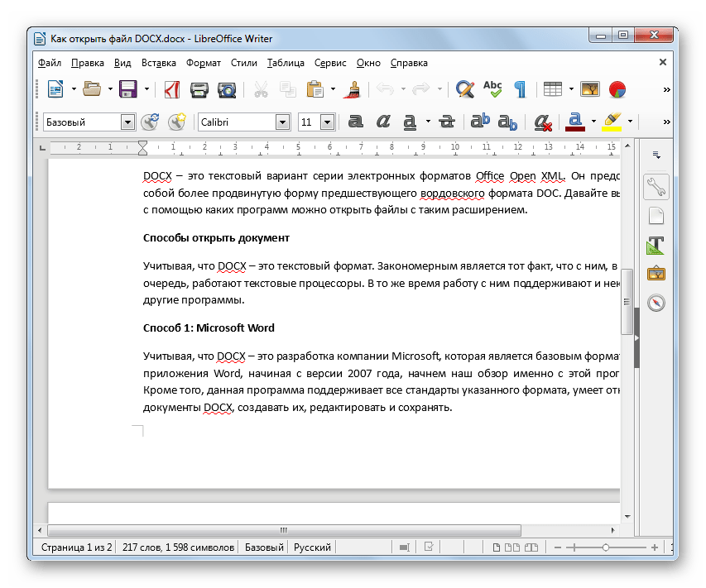Open the folder icon to open a file
The image size is (706, 588).
click(93, 89)
